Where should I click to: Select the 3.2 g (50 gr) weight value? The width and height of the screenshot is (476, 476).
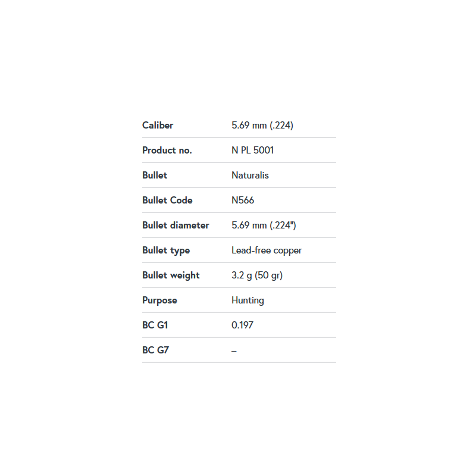(257, 275)
